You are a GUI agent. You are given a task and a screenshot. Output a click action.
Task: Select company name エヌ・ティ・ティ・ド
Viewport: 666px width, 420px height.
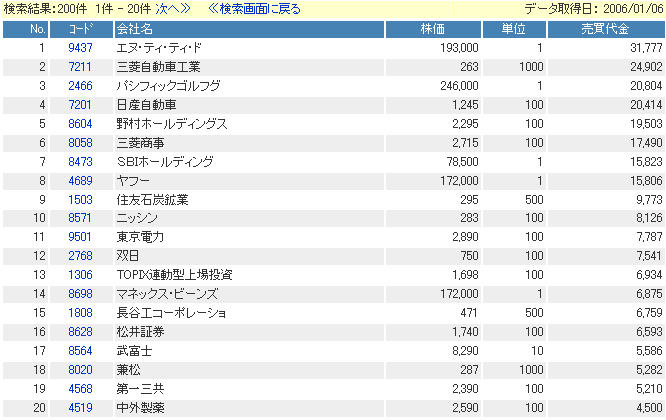159,48
